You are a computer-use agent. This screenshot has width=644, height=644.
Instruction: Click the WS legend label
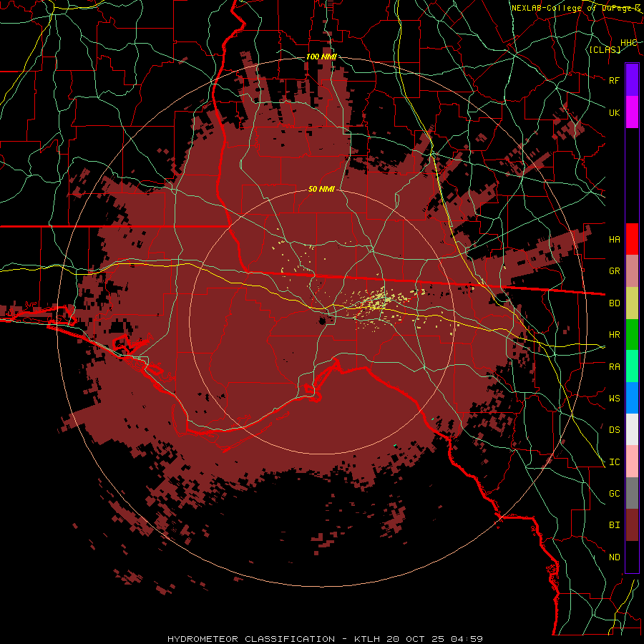coord(615,399)
